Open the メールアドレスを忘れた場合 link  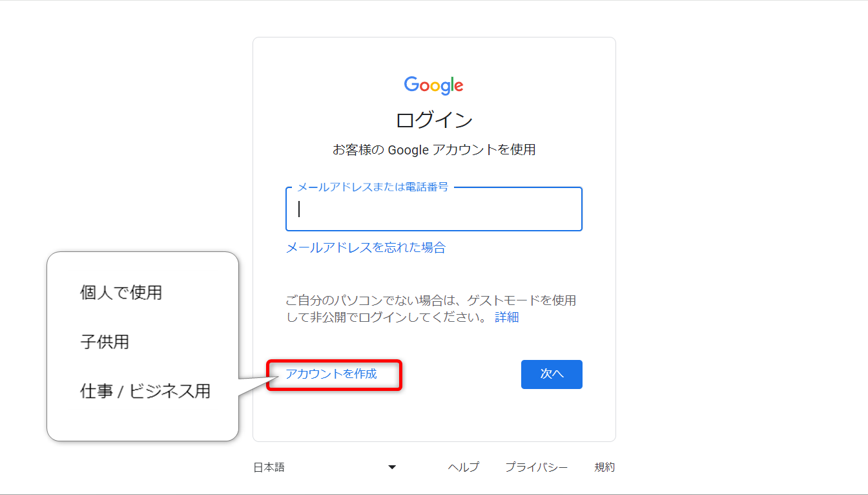365,247
